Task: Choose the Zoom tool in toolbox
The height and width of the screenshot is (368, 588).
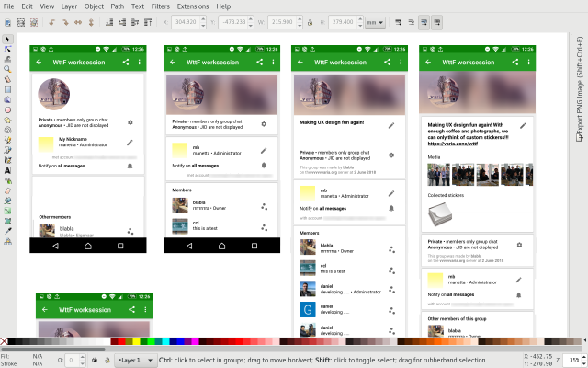Action: [7, 69]
